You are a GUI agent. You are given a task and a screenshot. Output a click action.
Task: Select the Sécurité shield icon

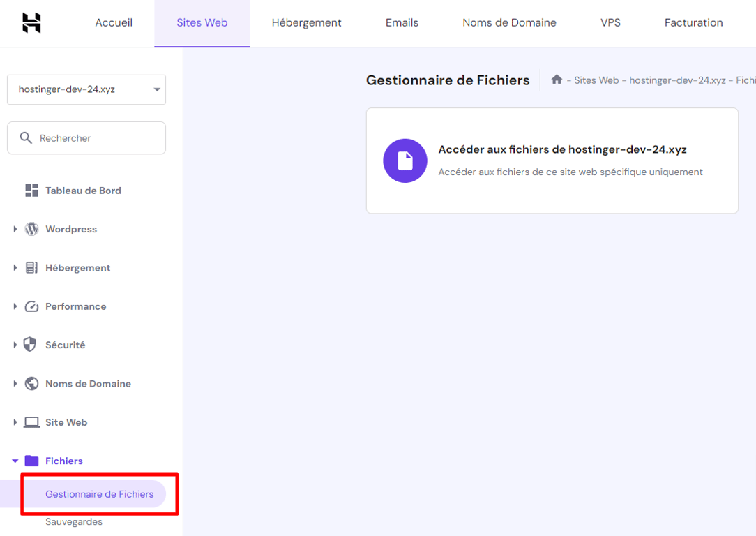click(31, 344)
